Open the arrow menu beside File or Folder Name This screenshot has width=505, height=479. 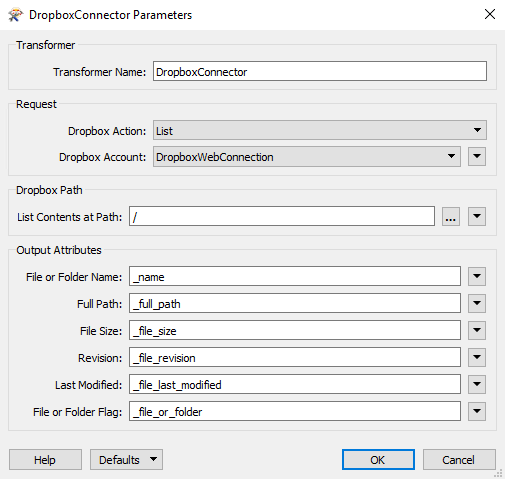pos(477,276)
